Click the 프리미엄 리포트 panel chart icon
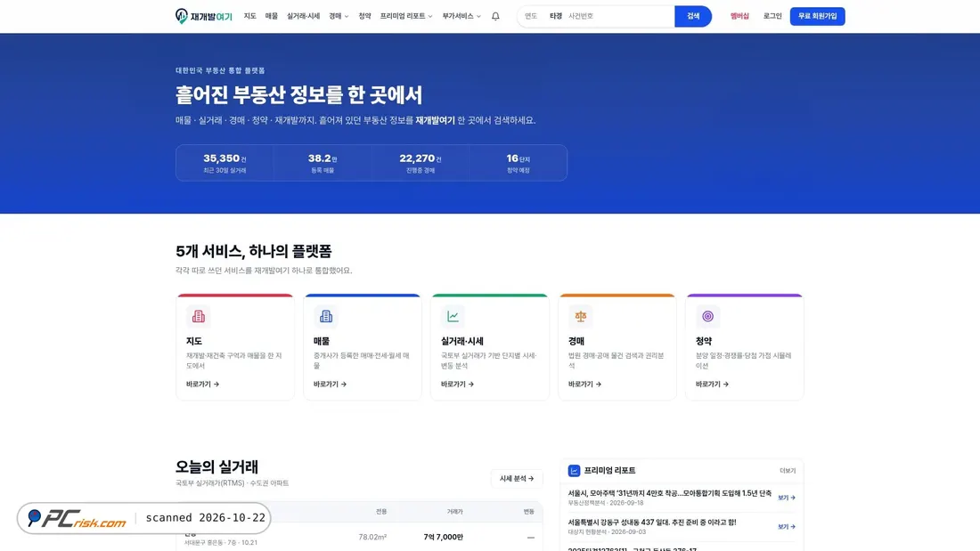 [574, 470]
